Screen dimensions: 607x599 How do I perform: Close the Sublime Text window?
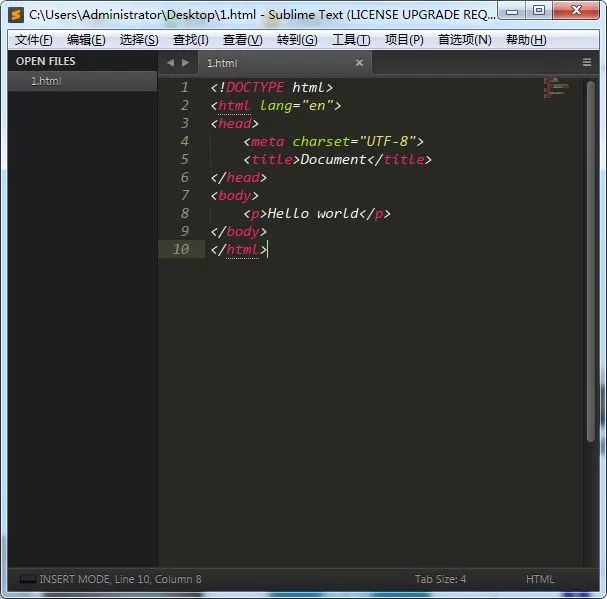coord(576,11)
